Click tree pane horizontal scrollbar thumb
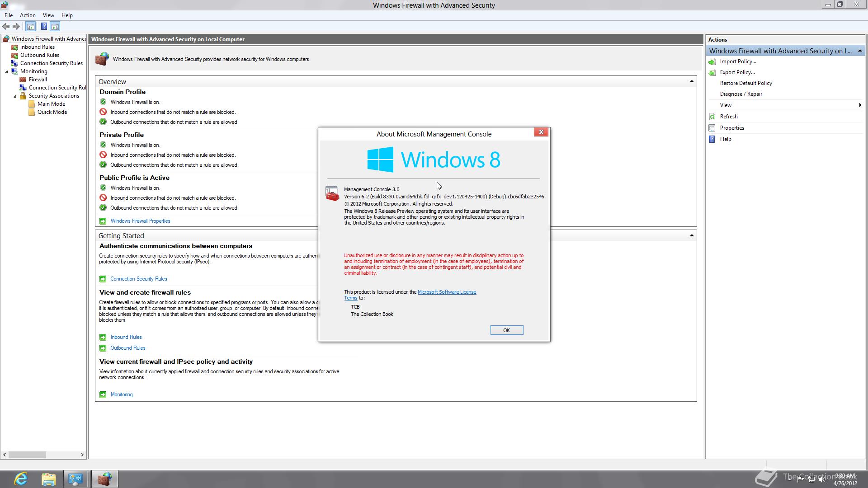The height and width of the screenshot is (488, 868). pyautogui.click(x=27, y=455)
